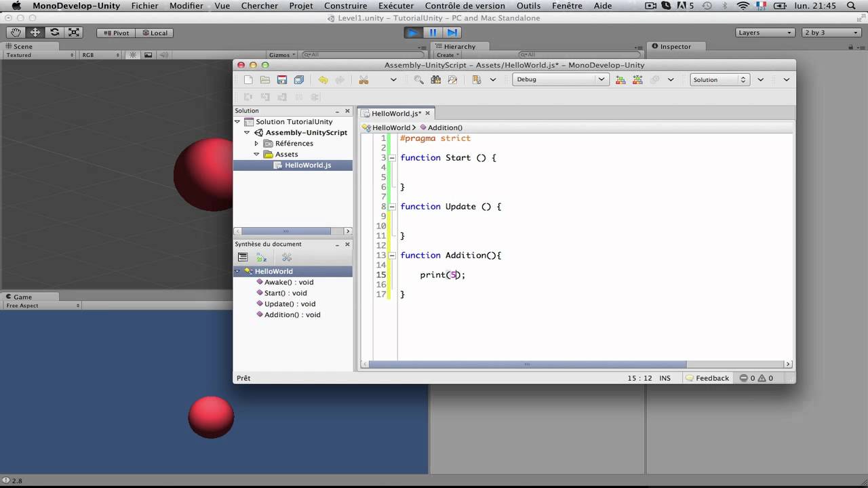Screen dimensions: 868x488
Task: Toggle Local handle rotation mode
Action: click(154, 33)
